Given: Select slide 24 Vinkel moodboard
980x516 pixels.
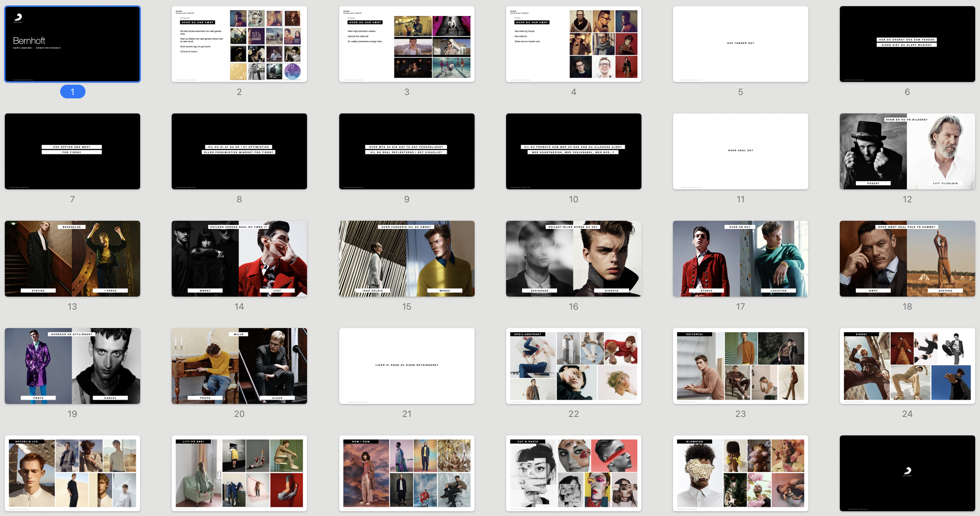Looking at the screenshot, I should [907, 366].
